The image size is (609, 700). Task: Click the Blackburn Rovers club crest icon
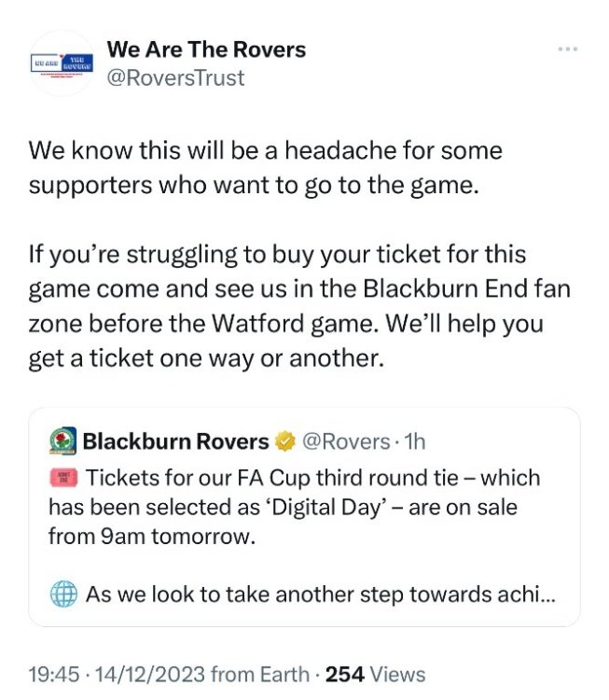coord(63,441)
